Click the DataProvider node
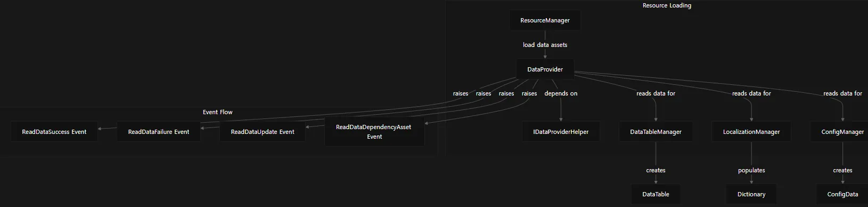The width and height of the screenshot is (868, 207). (545, 69)
